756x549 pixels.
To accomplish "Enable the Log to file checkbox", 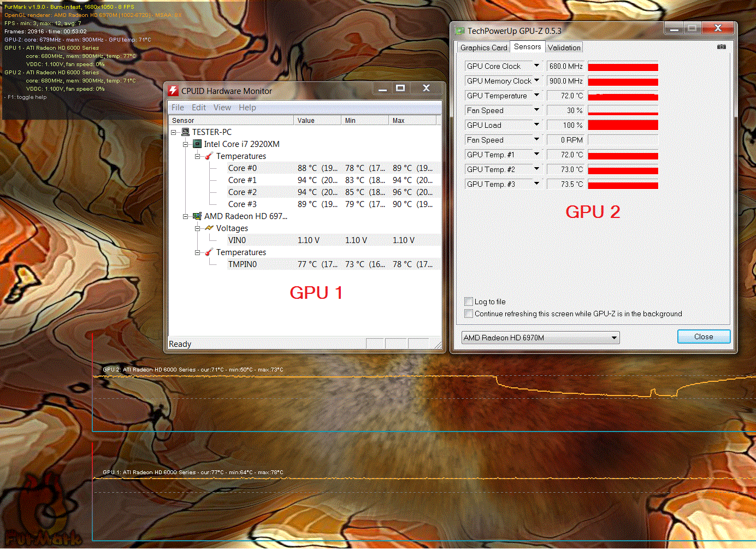I will (469, 302).
